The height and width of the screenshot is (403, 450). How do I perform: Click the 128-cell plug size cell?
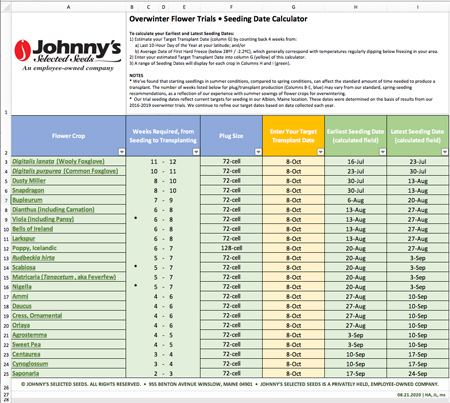pos(231,248)
